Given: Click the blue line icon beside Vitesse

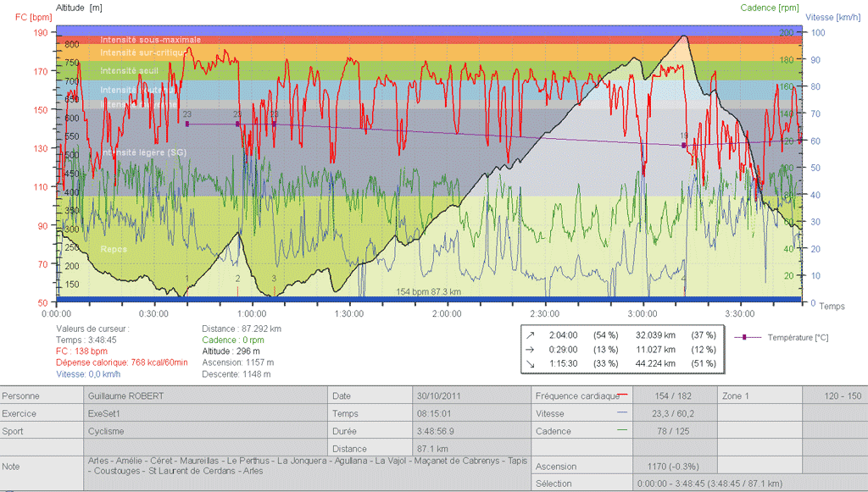Looking at the screenshot, I should point(623,413).
